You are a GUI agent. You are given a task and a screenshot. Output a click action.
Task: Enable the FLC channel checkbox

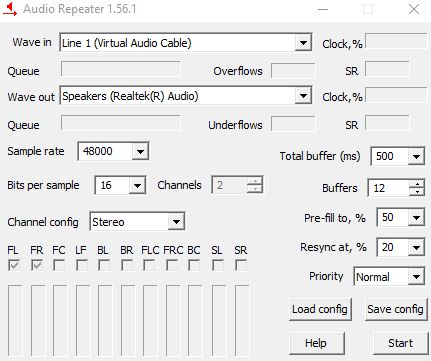click(x=149, y=265)
